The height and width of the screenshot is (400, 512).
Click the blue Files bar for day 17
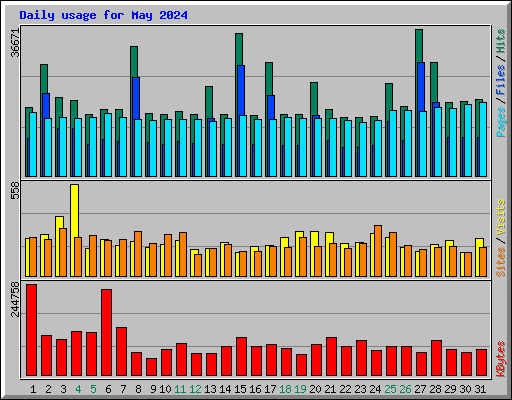coord(271,107)
